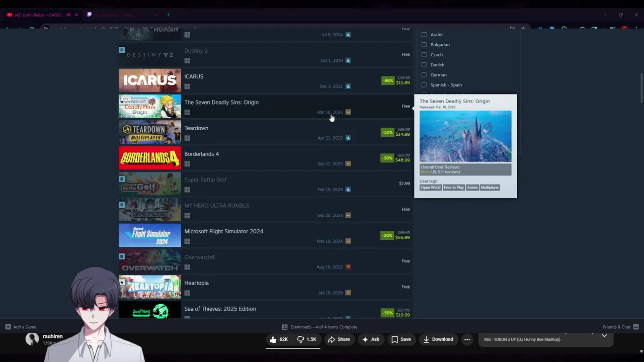This screenshot has height=362, width=644.
Task: Open the MY HERO ULTRA RUMBLE title
Action: click(x=217, y=206)
